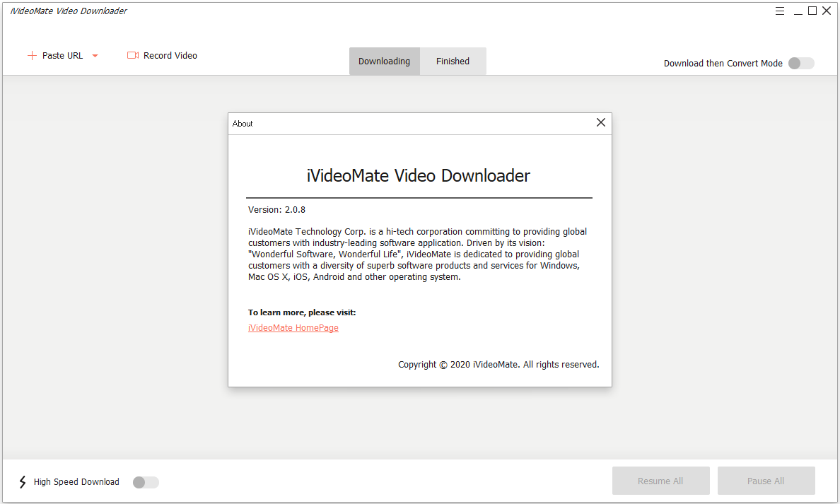Click the Copyright © 2020 iVideoMate text
This screenshot has width=840, height=504.
pyautogui.click(x=498, y=365)
